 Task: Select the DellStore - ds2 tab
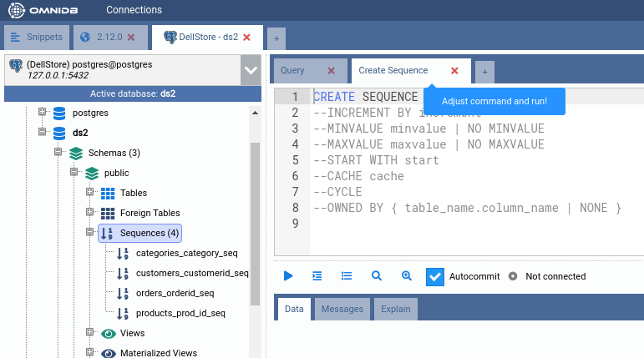[207, 37]
